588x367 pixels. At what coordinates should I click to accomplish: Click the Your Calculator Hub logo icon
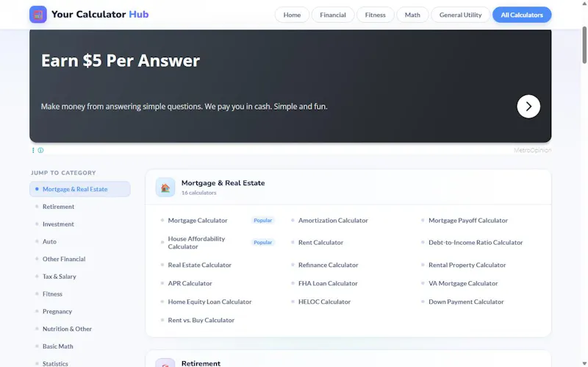[x=38, y=15]
